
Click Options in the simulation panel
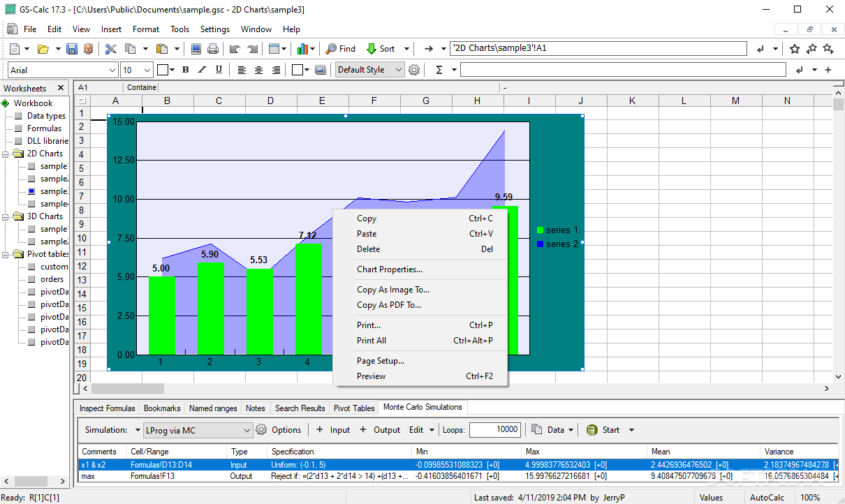click(x=279, y=430)
